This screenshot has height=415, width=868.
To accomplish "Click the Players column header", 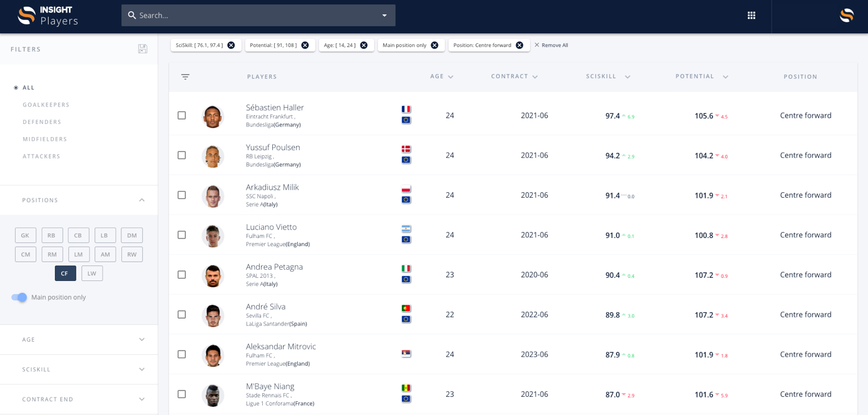I will (x=262, y=76).
